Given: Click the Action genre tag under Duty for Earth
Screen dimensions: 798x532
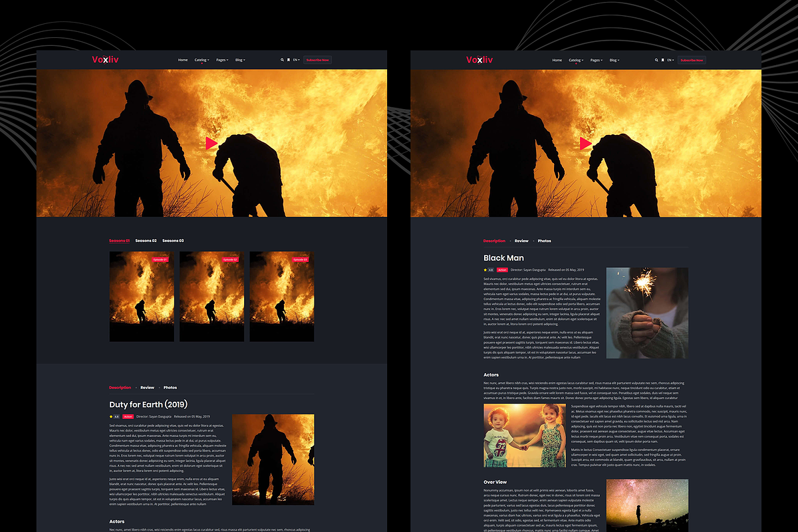Looking at the screenshot, I should [128, 416].
